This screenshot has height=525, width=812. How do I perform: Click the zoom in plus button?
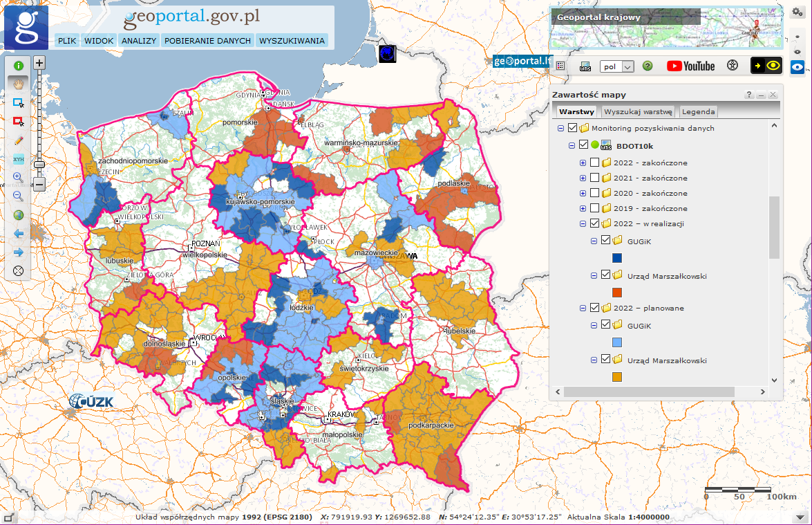point(39,63)
